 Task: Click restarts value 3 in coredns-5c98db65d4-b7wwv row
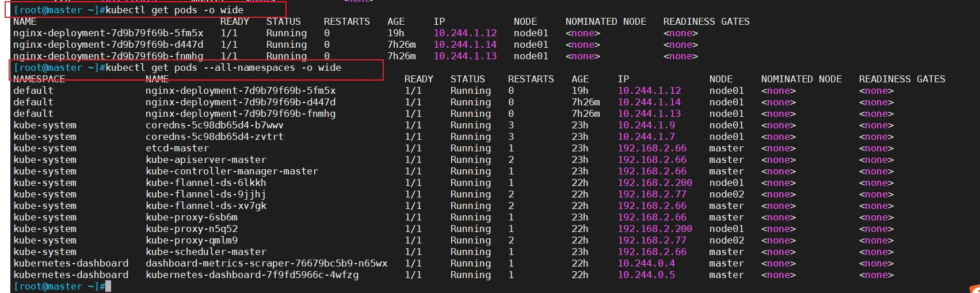click(511, 125)
